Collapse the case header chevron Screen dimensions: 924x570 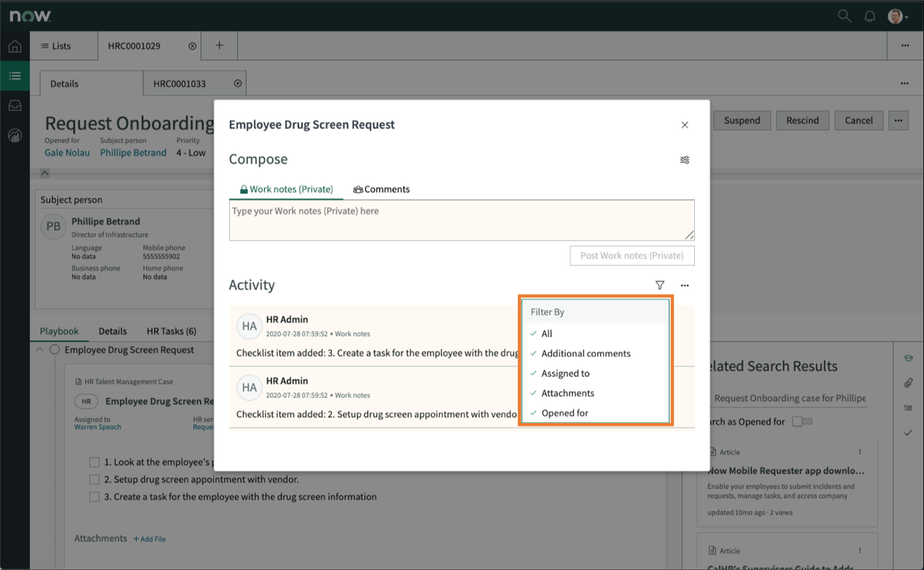44,173
